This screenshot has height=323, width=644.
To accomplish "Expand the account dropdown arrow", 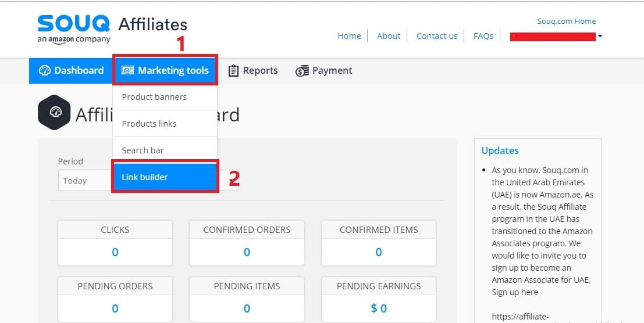I will point(600,37).
